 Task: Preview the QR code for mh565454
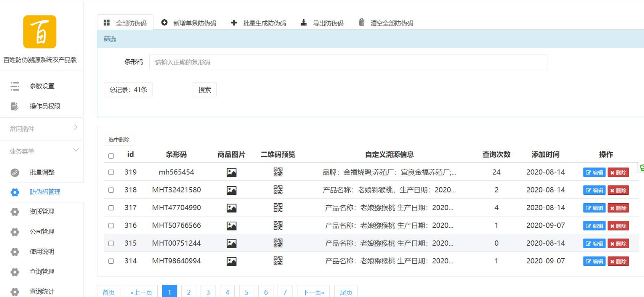pyautogui.click(x=278, y=172)
